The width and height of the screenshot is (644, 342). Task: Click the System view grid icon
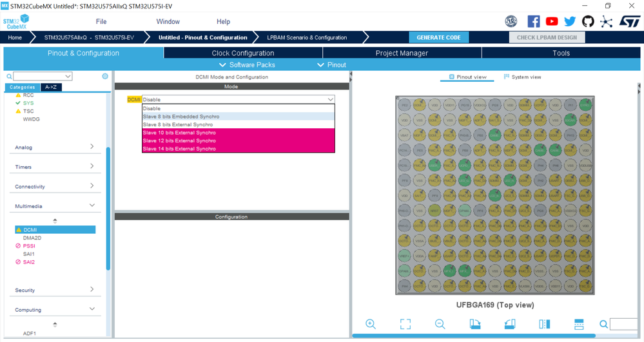click(507, 77)
